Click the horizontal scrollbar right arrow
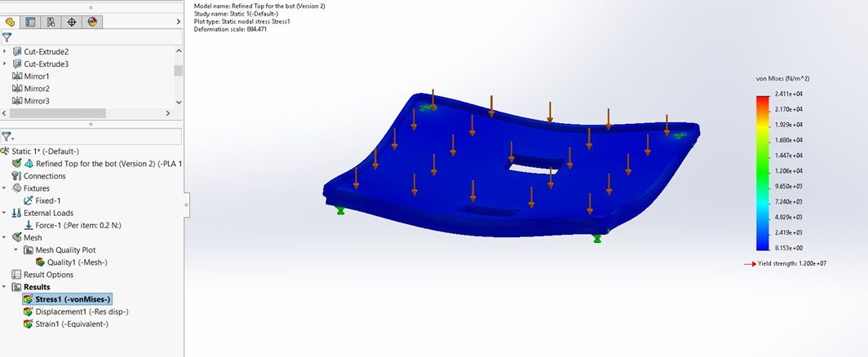Image resolution: width=868 pixels, height=357 pixels. tap(168, 113)
